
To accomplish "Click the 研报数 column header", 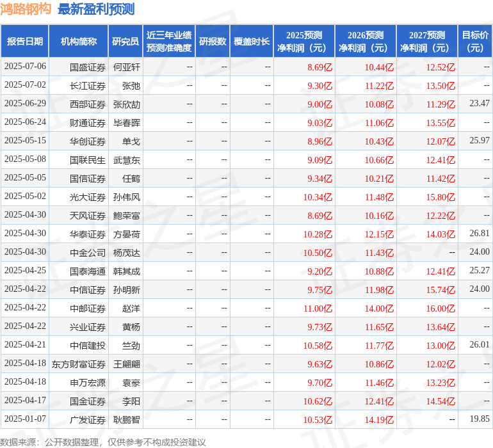I will click(x=213, y=42).
